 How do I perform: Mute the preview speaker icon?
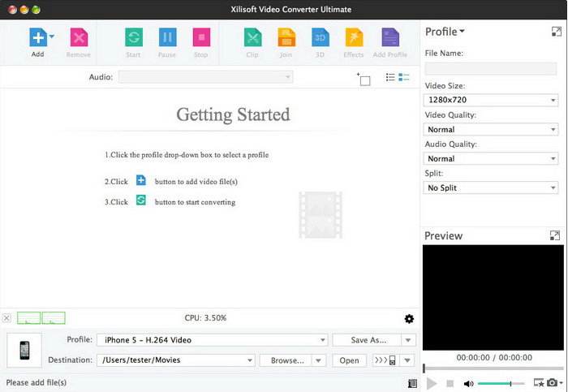468,383
